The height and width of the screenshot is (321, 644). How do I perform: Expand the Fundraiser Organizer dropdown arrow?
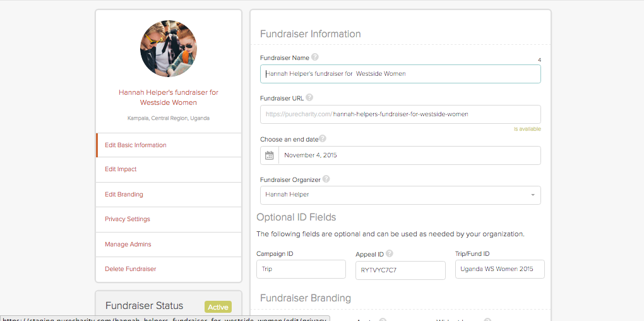tap(533, 195)
